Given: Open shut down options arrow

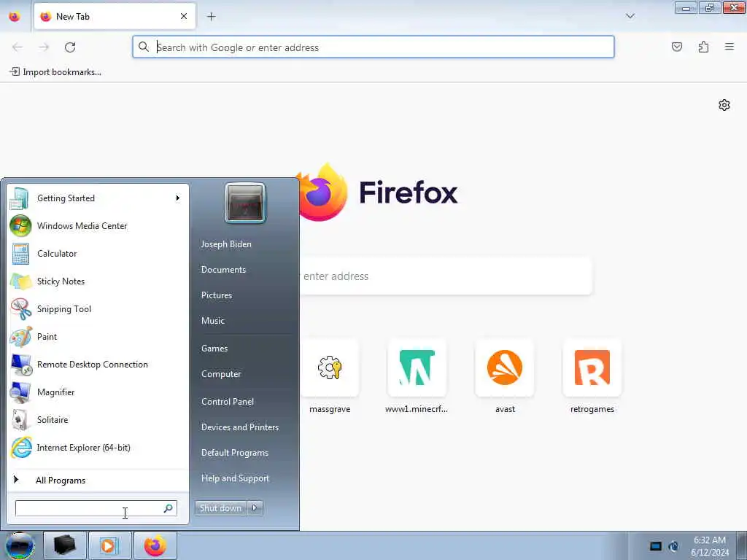Looking at the screenshot, I should pos(255,508).
